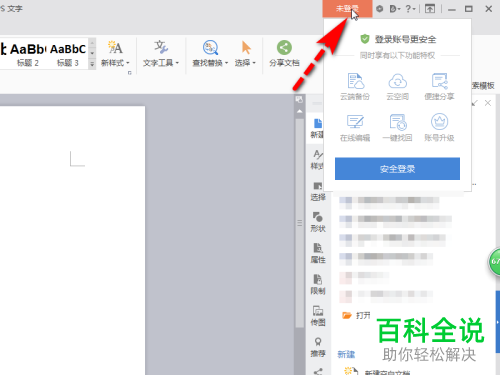Open the styles group dialog launcher
500x375 pixels.
coord(130,73)
